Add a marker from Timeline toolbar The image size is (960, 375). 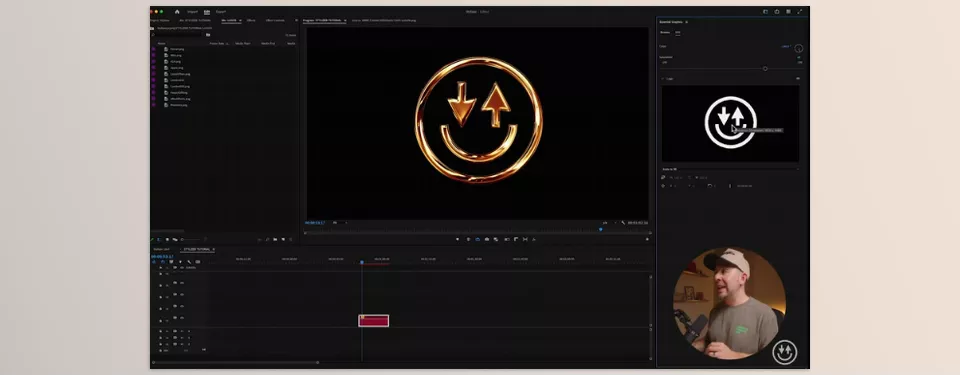(180, 262)
